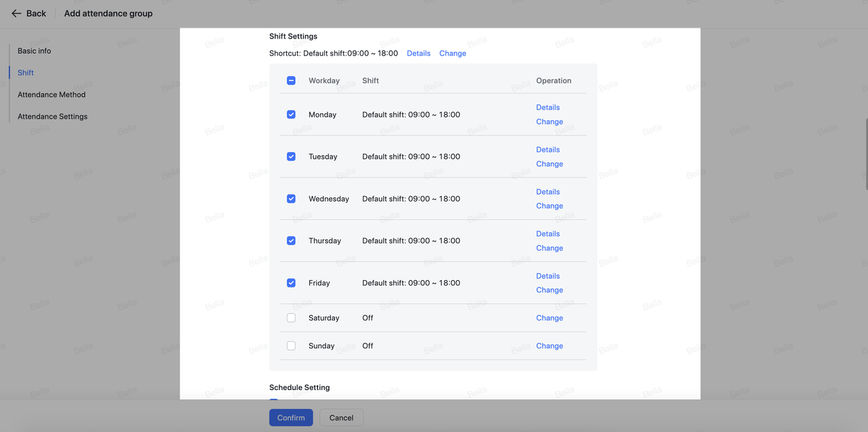Uncheck the Wednesday workday checkbox

[291, 199]
